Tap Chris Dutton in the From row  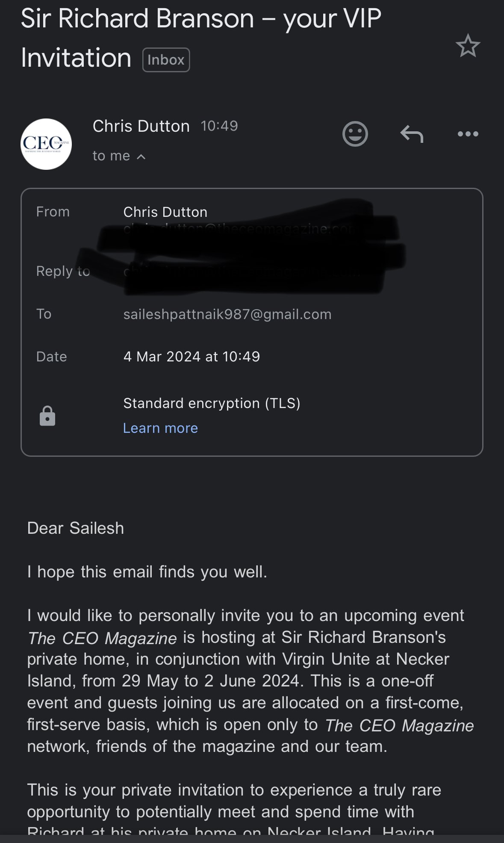[x=165, y=212]
